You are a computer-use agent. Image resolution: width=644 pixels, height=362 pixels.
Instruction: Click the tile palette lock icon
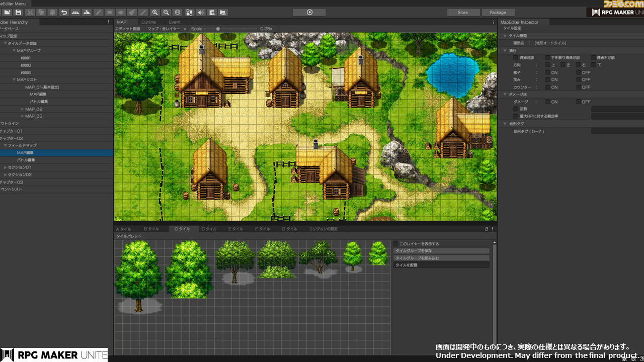[x=487, y=229]
